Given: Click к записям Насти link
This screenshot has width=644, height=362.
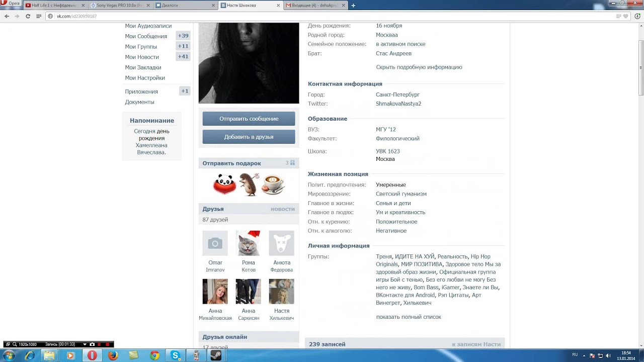Looking at the screenshot, I should (476, 344).
